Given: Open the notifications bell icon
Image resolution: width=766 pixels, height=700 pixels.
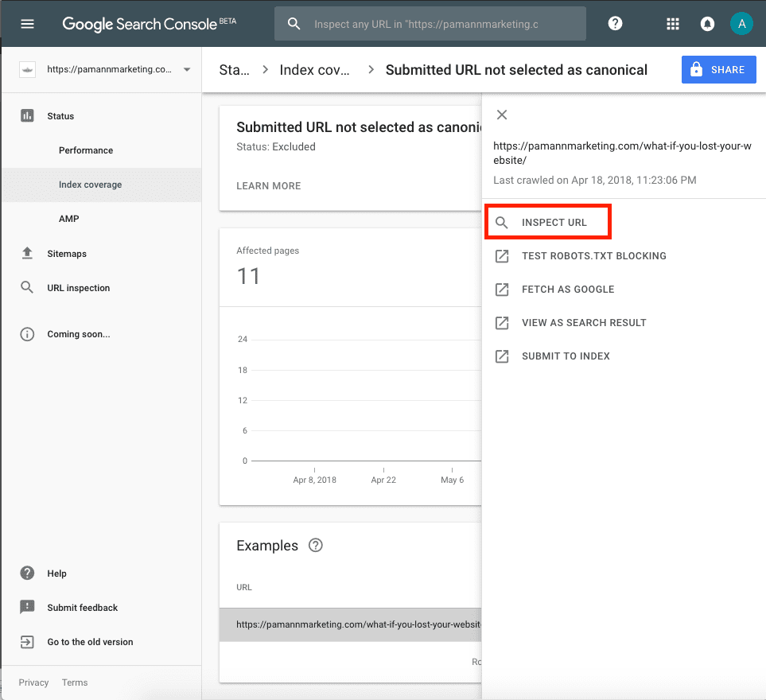Looking at the screenshot, I should (707, 23).
